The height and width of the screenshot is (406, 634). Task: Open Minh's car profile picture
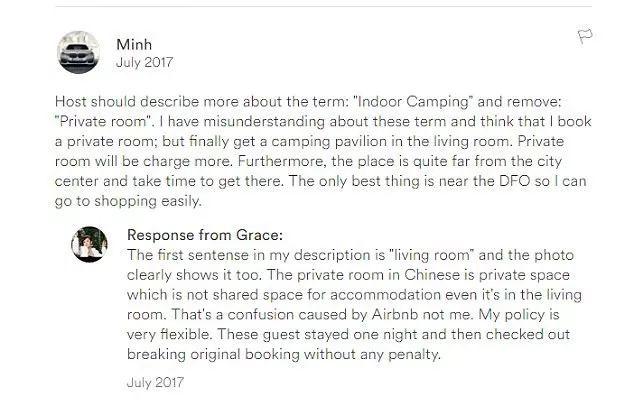[78, 53]
